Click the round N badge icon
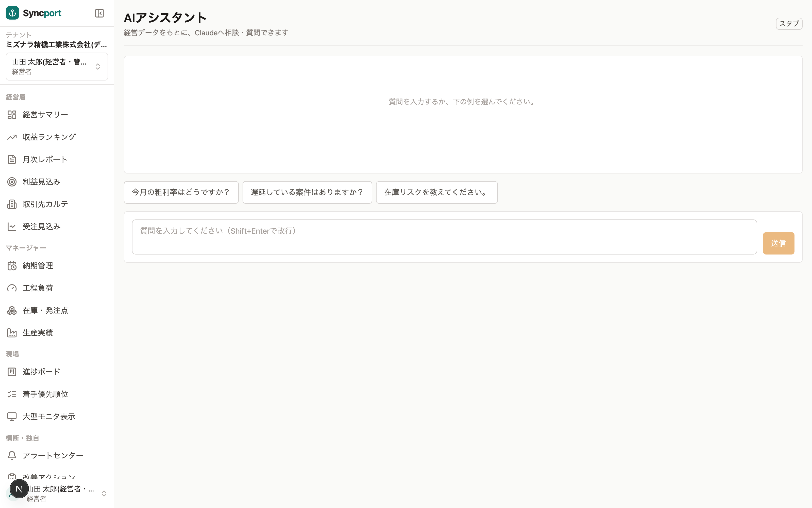 [19, 489]
